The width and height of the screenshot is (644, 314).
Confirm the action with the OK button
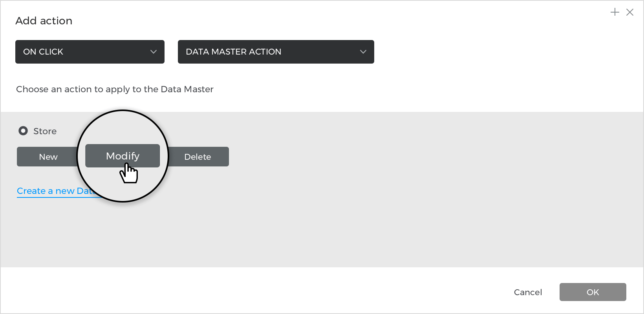pyautogui.click(x=593, y=292)
